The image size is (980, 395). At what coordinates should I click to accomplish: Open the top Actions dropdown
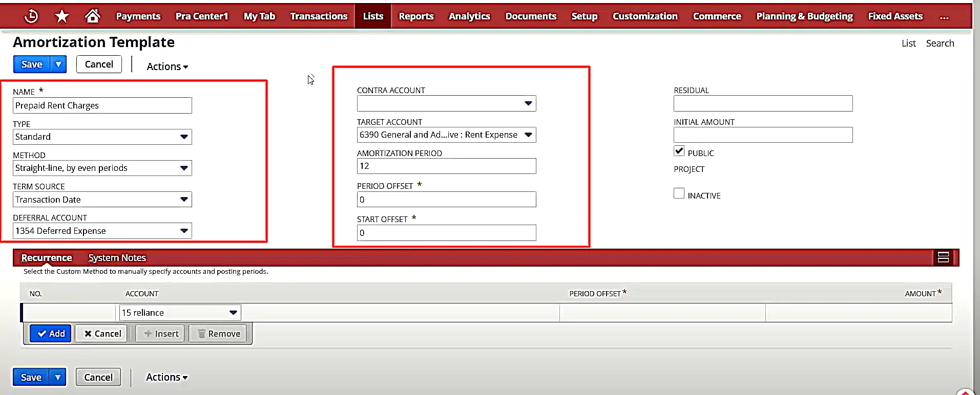[x=168, y=67]
